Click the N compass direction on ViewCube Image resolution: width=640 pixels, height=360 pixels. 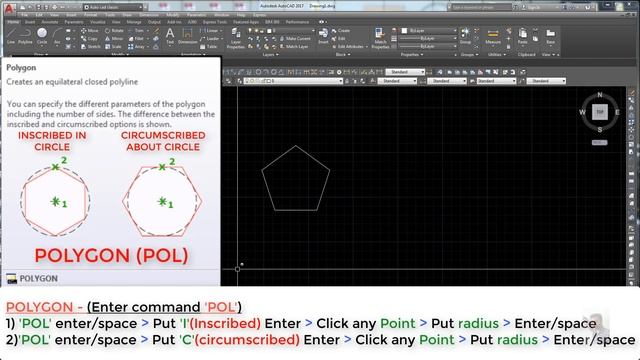tap(600, 95)
